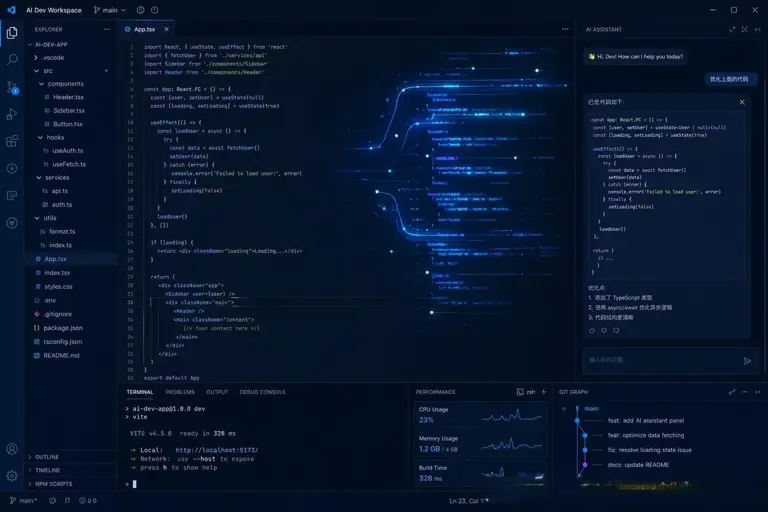Open the Explorer view in activity bar

pyautogui.click(x=12, y=33)
